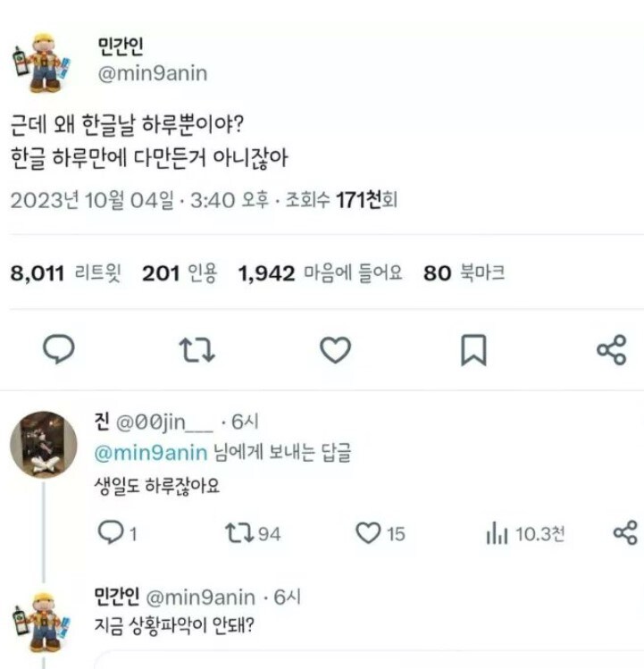Reply to 진's comment
Viewport: 644px width, 669px height.
click(110, 533)
